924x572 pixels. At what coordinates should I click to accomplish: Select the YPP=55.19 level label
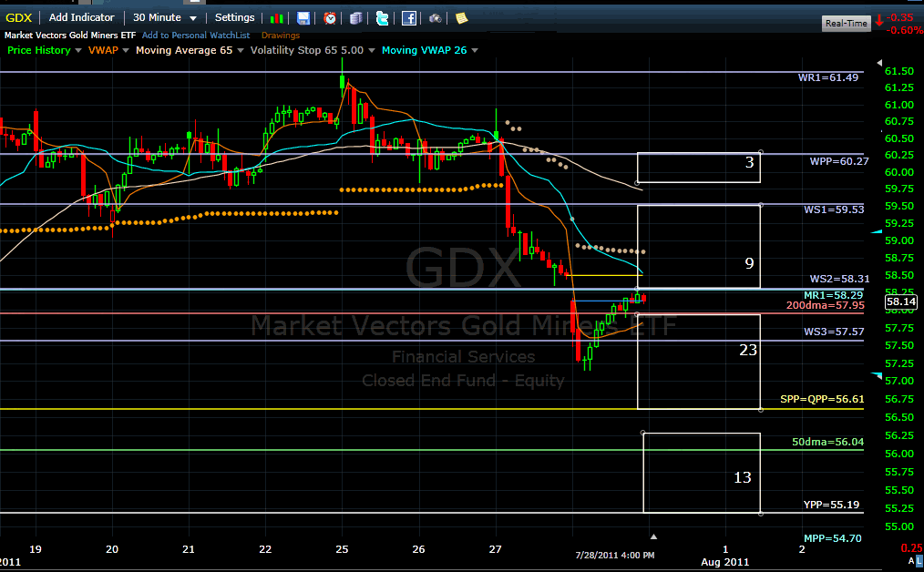(831, 505)
